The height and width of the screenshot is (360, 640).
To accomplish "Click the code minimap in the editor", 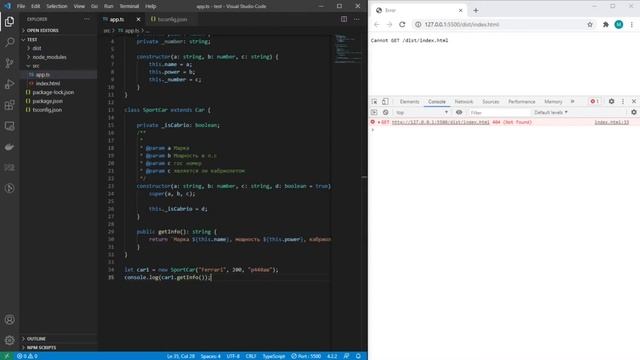I will tap(348, 49).
